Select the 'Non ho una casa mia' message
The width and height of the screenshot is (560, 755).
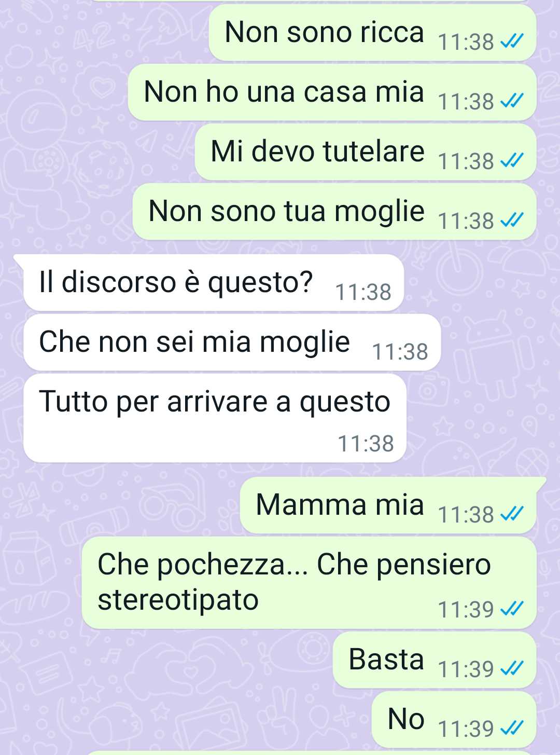pyautogui.click(x=332, y=92)
